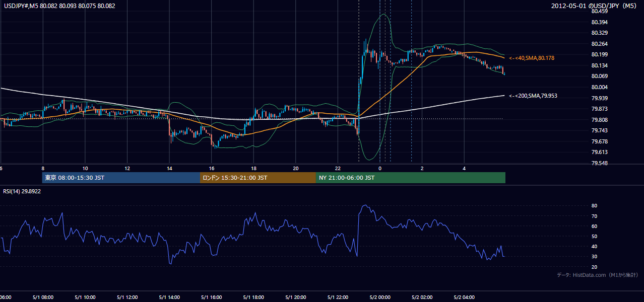Viewport: 644px width, 302px height.
Task: Click the '5/1 08:00' bottom time label
Action: (43, 297)
